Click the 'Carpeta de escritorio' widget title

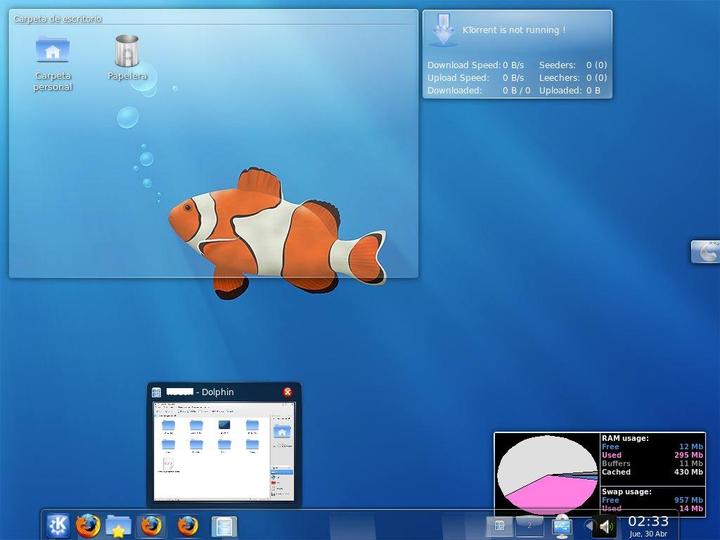pos(58,19)
